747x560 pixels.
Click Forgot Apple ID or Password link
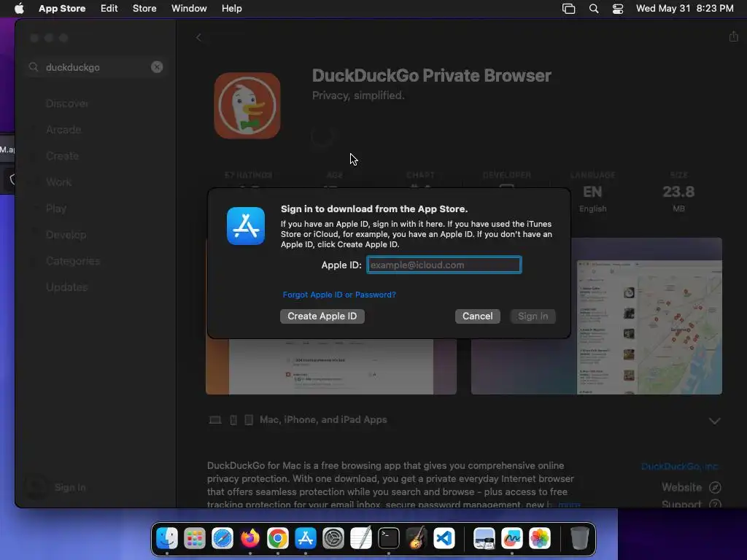coord(339,295)
